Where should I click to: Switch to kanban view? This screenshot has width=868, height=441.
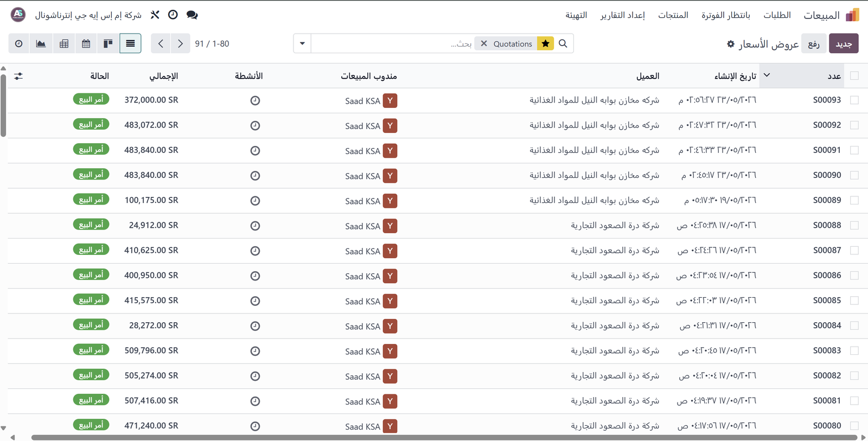[x=108, y=43]
